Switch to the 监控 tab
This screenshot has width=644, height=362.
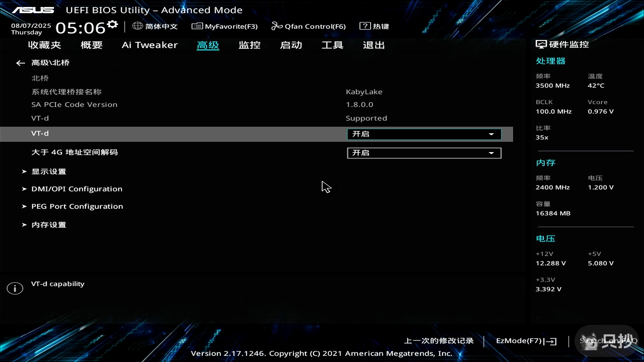coord(249,45)
